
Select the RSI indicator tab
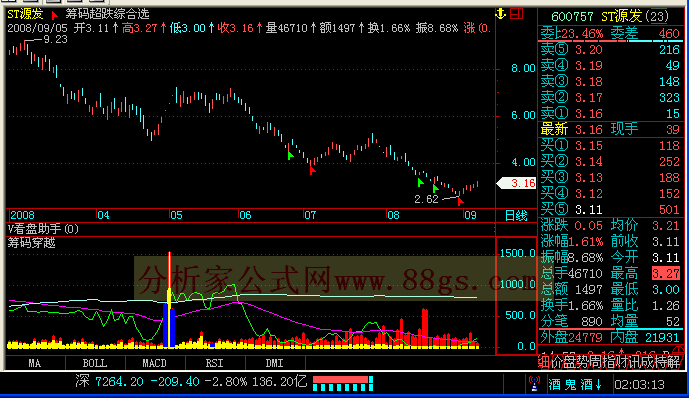(215, 363)
